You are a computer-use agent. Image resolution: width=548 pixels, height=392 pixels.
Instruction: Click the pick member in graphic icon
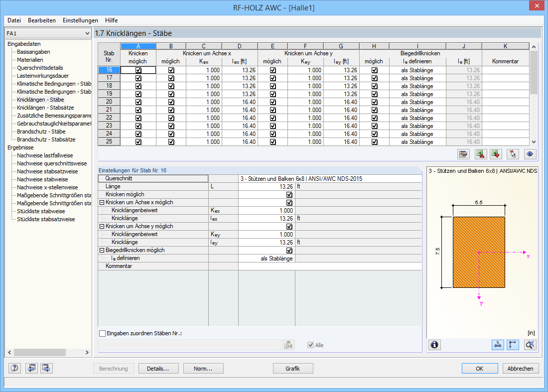[x=513, y=154]
